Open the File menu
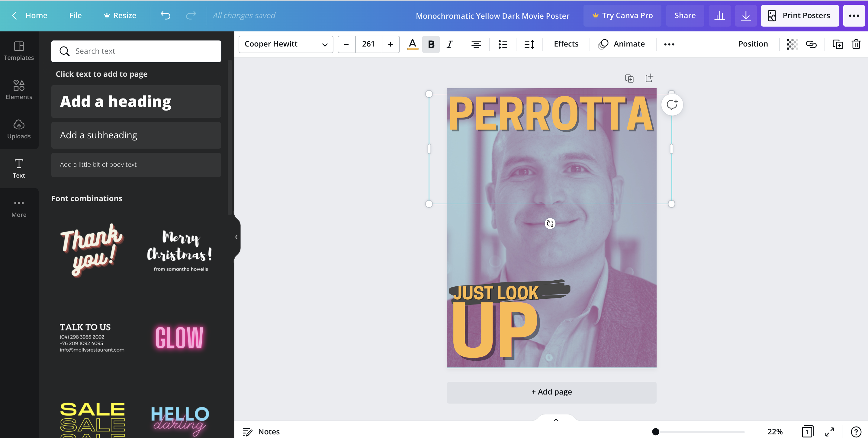Viewport: 868px width, 438px height. coord(75,15)
